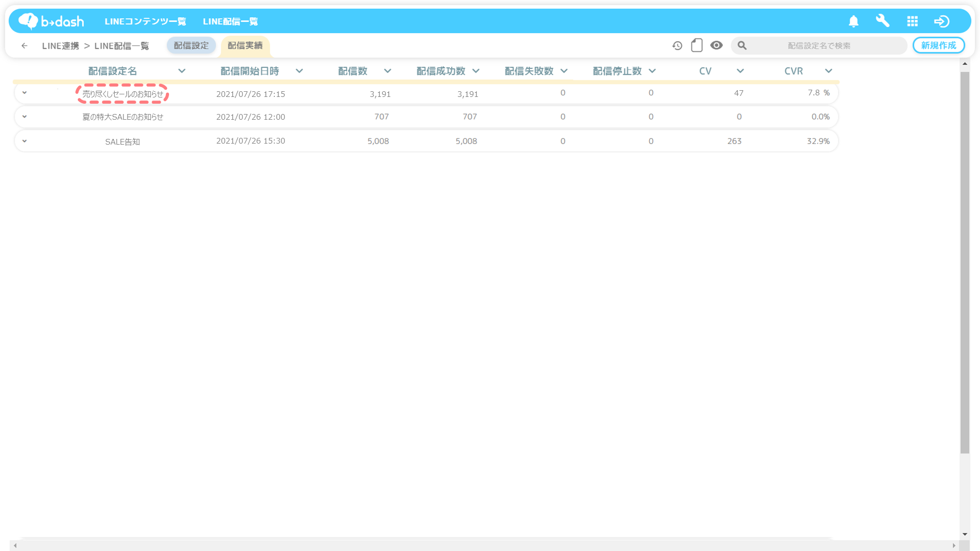Click the logout arrow icon
Viewport: 980px width, 551px height.
942,21
